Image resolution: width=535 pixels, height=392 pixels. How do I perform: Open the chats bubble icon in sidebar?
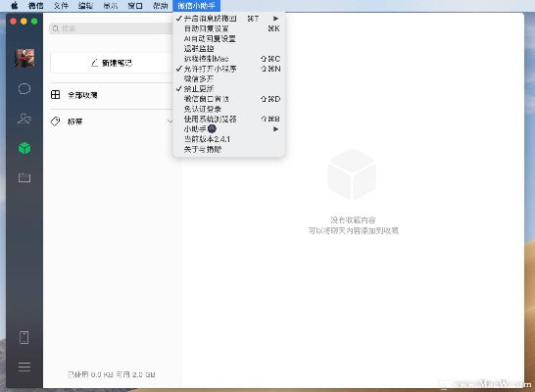[24, 89]
